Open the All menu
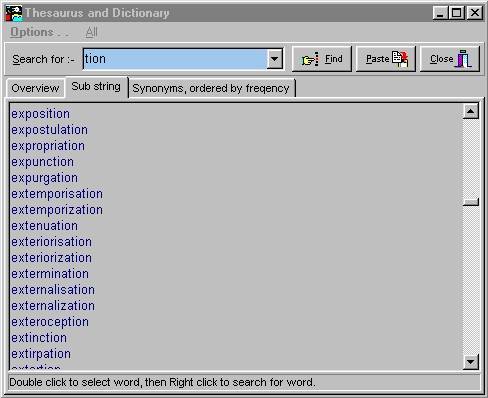488x398 pixels. click(91, 32)
